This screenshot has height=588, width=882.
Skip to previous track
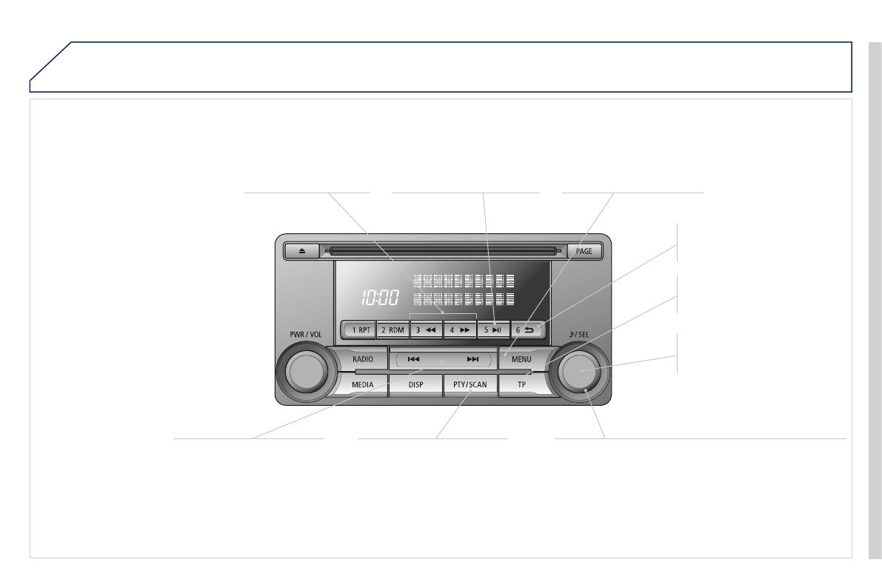click(x=414, y=359)
